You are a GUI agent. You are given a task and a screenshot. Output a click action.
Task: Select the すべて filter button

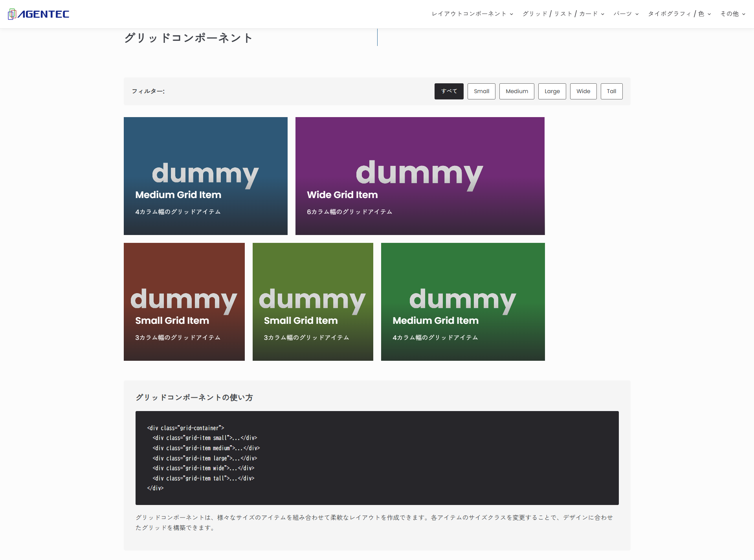point(449,91)
